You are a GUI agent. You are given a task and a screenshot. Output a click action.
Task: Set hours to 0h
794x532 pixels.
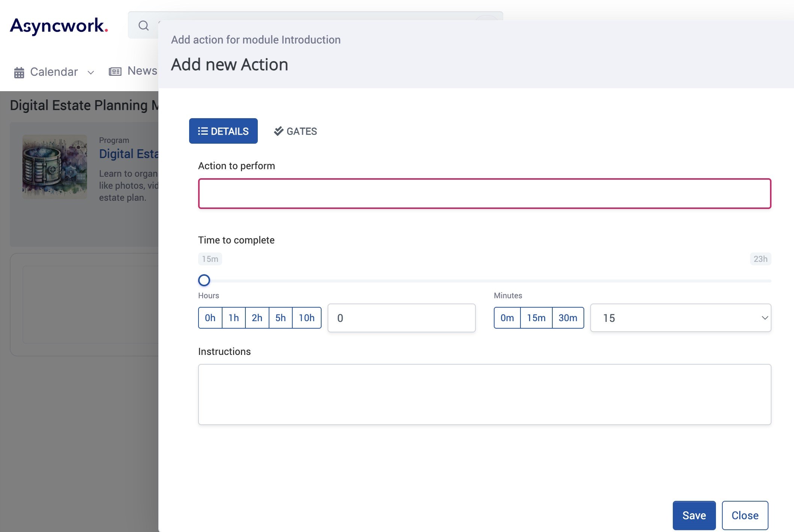(x=210, y=318)
